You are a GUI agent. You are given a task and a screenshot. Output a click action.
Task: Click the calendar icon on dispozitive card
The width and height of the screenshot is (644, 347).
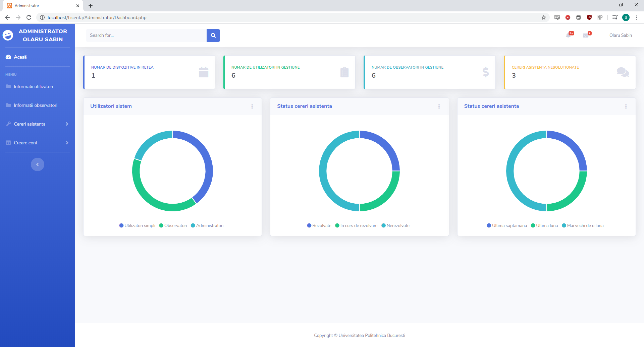pos(203,72)
